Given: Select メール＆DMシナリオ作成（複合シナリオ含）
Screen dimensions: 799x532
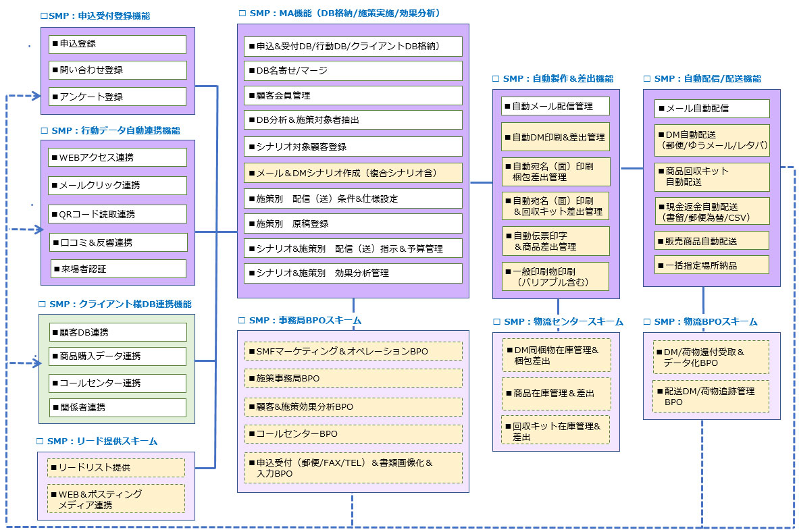Looking at the screenshot, I should tap(351, 172).
